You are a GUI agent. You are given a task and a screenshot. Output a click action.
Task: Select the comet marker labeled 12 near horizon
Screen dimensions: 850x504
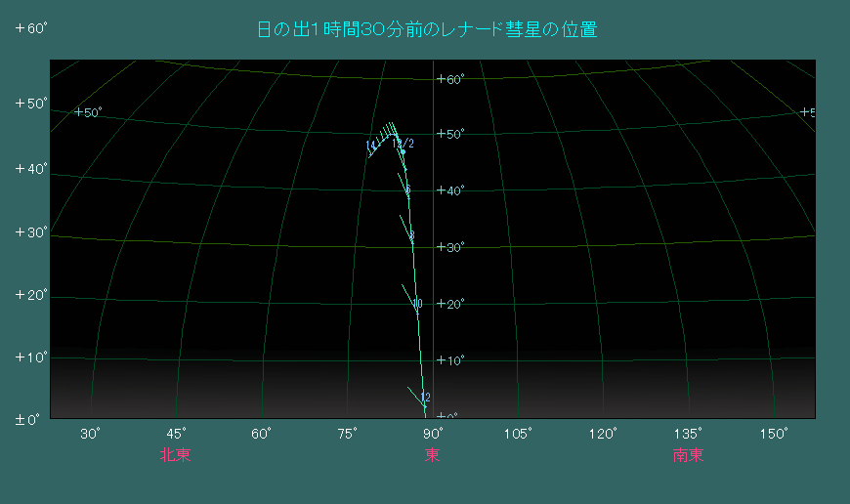(424, 398)
